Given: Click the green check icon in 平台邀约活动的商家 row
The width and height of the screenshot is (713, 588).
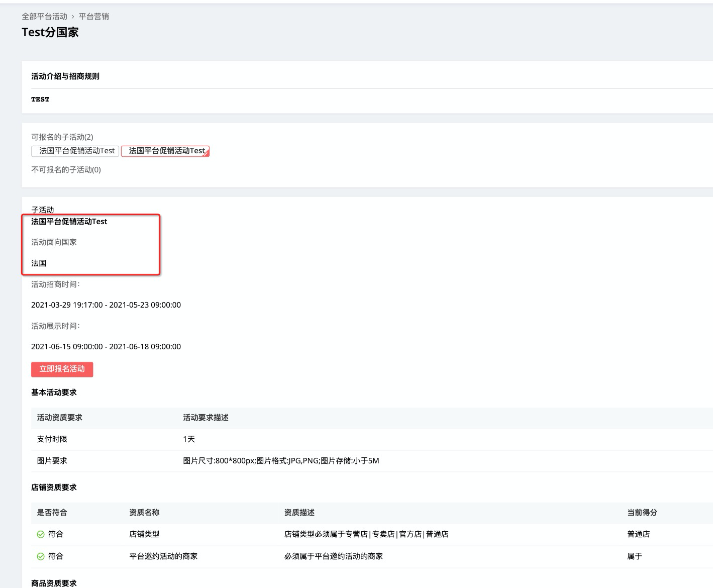Looking at the screenshot, I should coord(41,557).
